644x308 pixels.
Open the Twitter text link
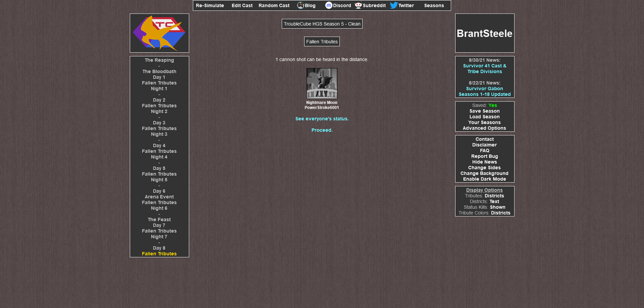click(x=406, y=6)
